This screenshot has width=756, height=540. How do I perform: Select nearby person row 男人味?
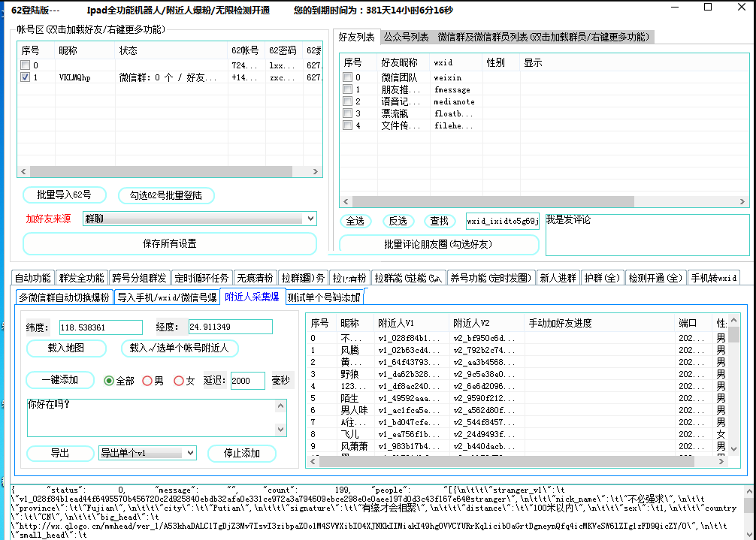[x=517, y=410]
